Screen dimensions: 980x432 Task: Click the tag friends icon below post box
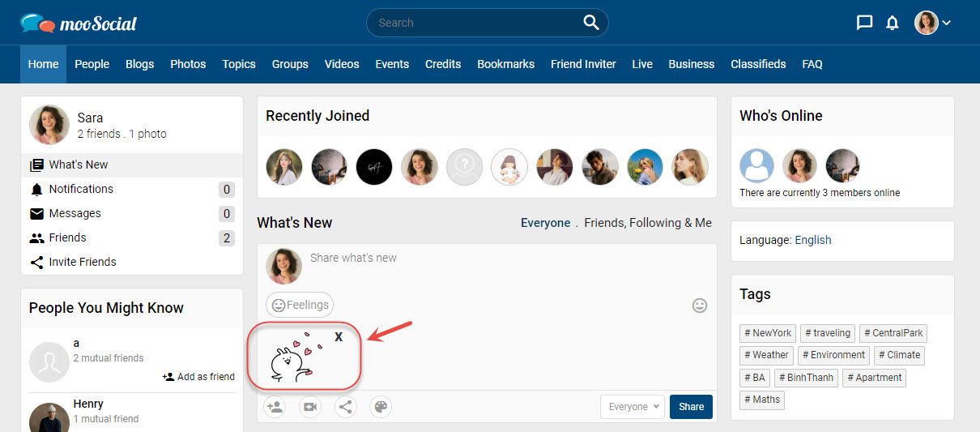tap(275, 407)
